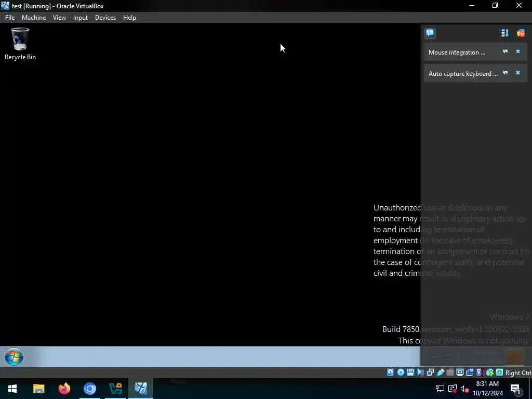Open the Mouse integration notification text

457,52
